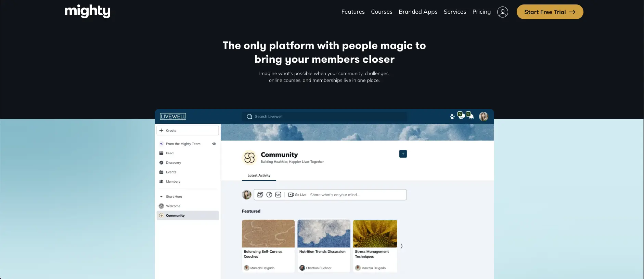This screenshot has height=279, width=644.
Task: Click the Community title text
Action: [x=279, y=155]
